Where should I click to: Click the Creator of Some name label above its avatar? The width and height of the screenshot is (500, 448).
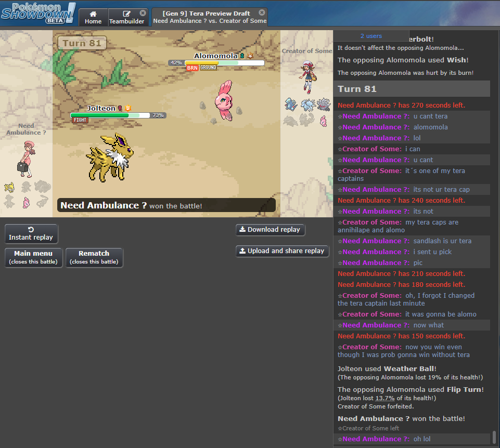pos(307,51)
